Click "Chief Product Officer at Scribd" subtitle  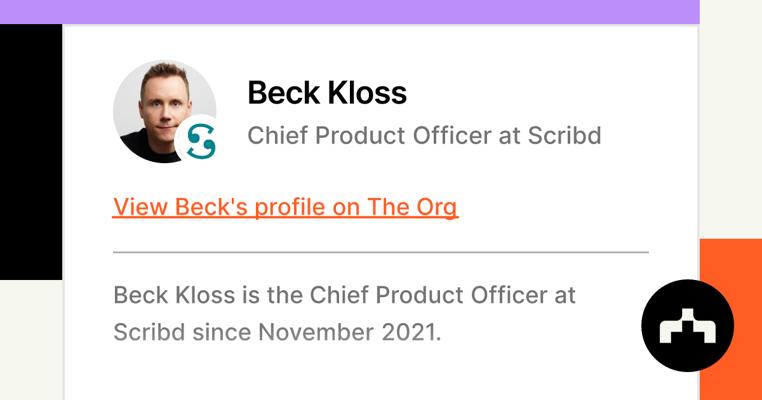tap(424, 135)
